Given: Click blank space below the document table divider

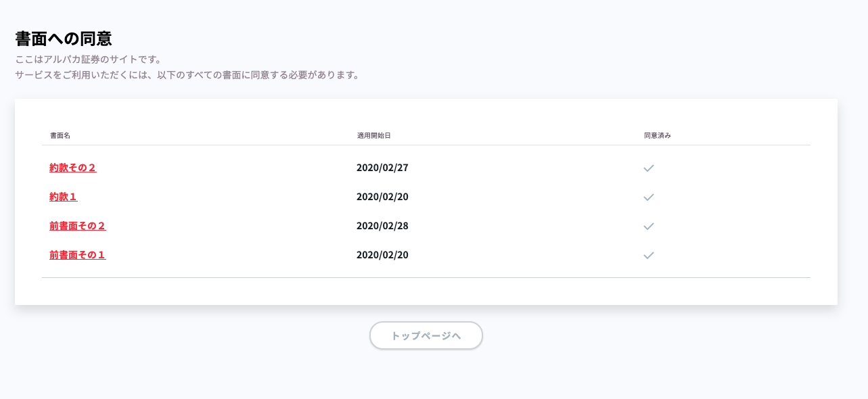Looking at the screenshot, I should 426,291.
